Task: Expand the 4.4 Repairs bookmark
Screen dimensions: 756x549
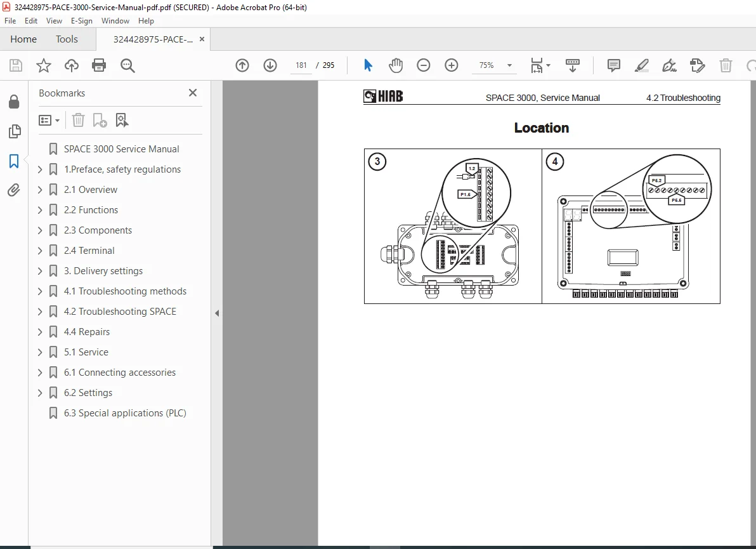Action: tap(40, 332)
